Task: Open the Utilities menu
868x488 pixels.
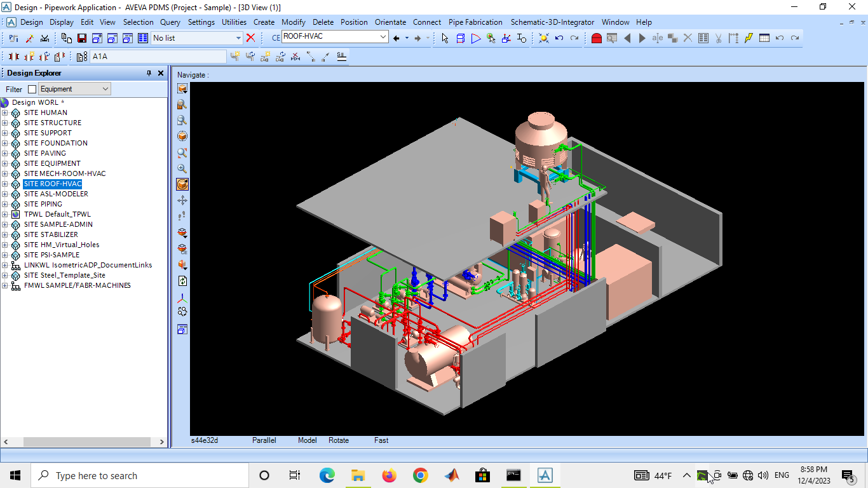Action: coord(234,22)
